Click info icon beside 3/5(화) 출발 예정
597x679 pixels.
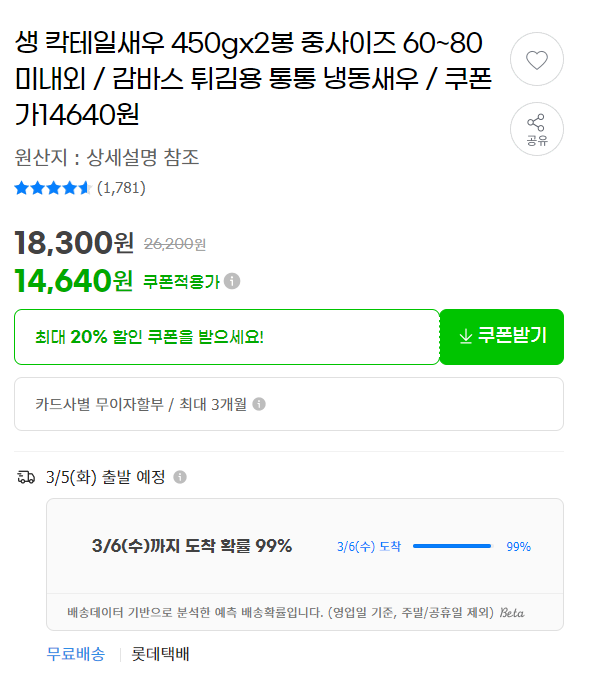[x=180, y=477]
